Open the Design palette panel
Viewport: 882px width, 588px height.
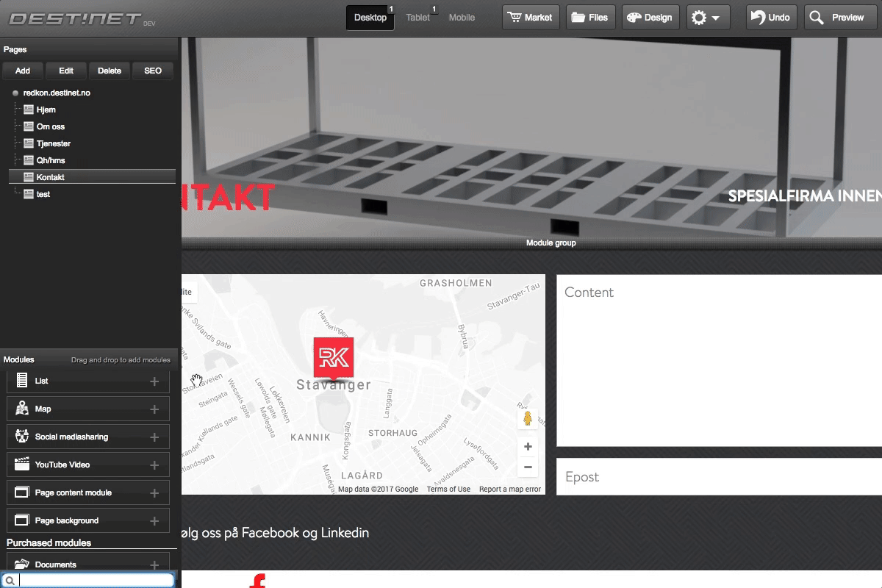[650, 17]
